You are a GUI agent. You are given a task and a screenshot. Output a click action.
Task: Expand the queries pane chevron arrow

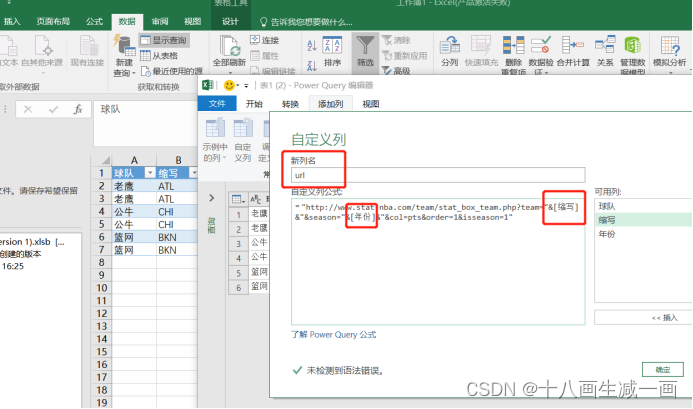tap(212, 198)
